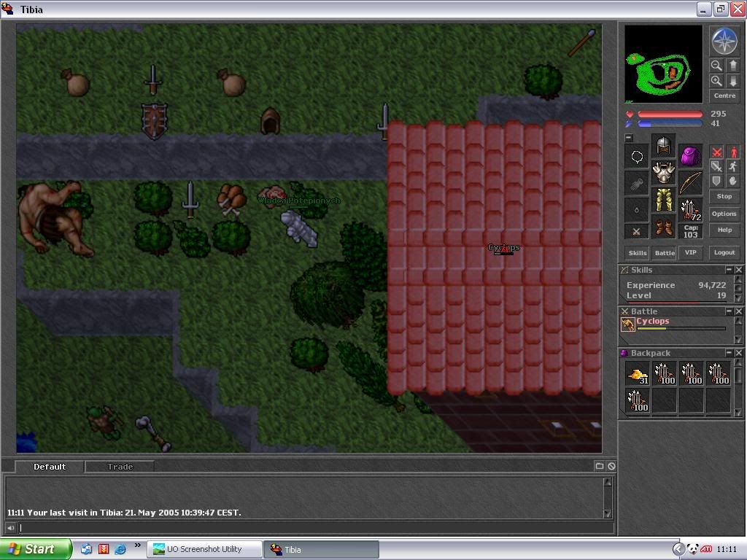Click the arrows stack showing 72
747x560 pixels.
[690, 210]
